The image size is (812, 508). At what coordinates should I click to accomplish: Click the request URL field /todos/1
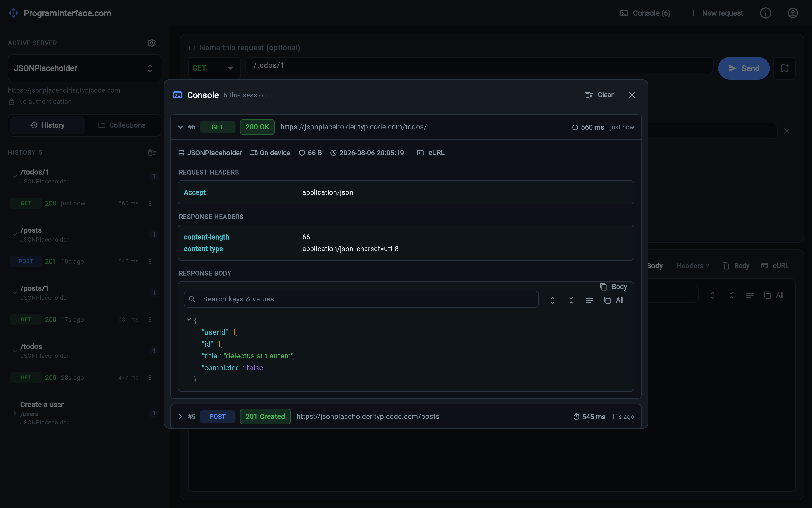[479, 65]
